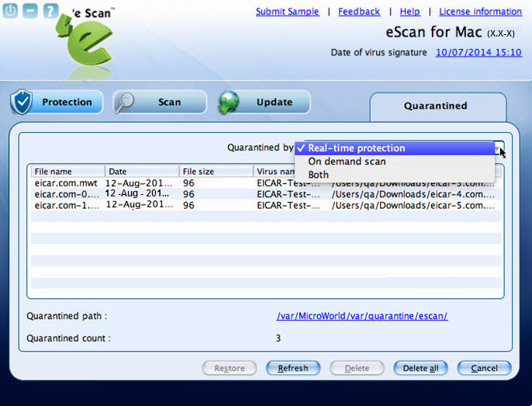Viewport: 532px width, 406px height.
Task: Open the Submit Sample link
Action: (x=288, y=12)
